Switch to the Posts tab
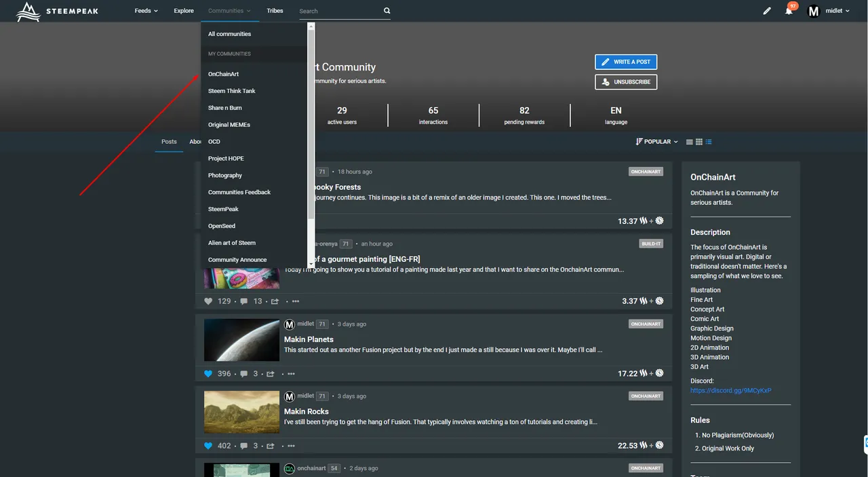Screen dimensions: 868x477 (169, 142)
